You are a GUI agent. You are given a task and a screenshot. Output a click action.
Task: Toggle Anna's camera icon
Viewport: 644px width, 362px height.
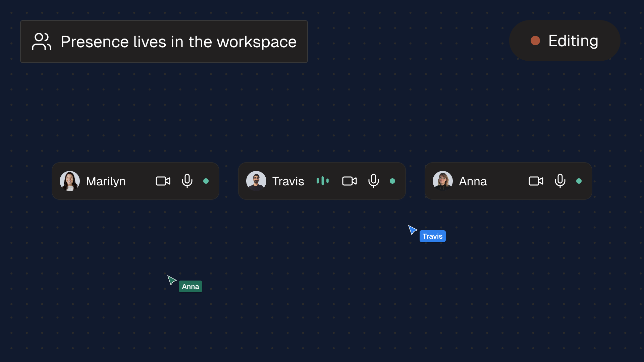click(536, 181)
